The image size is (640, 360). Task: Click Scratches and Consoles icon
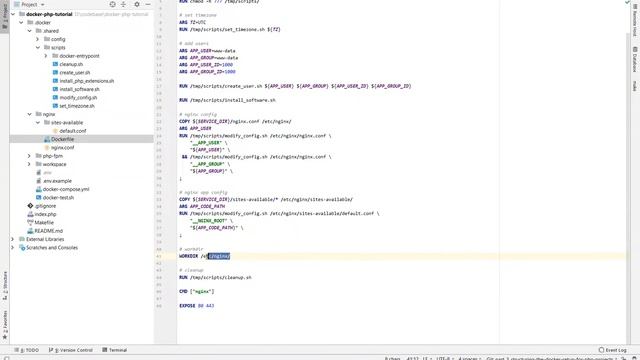point(22,247)
